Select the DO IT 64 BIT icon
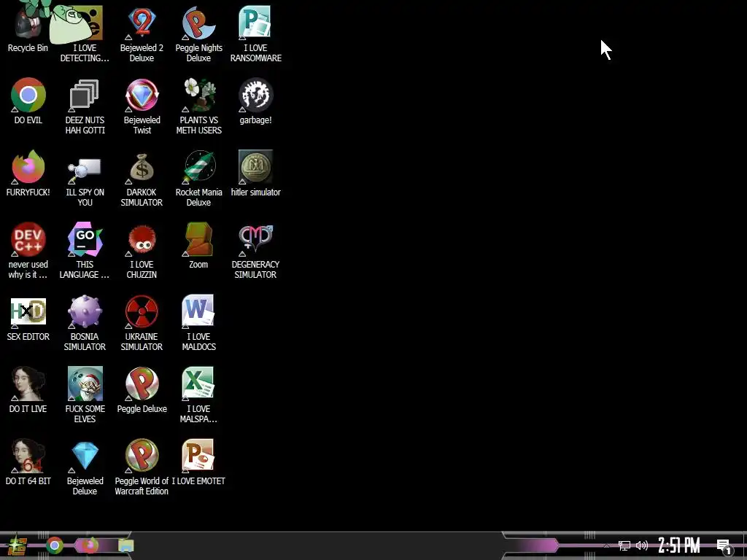Image resolution: width=747 pixels, height=560 pixels. point(28,456)
